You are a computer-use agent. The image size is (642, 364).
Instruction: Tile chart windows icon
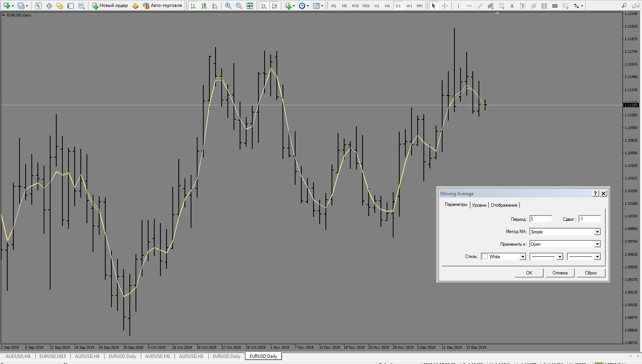(x=250, y=6)
